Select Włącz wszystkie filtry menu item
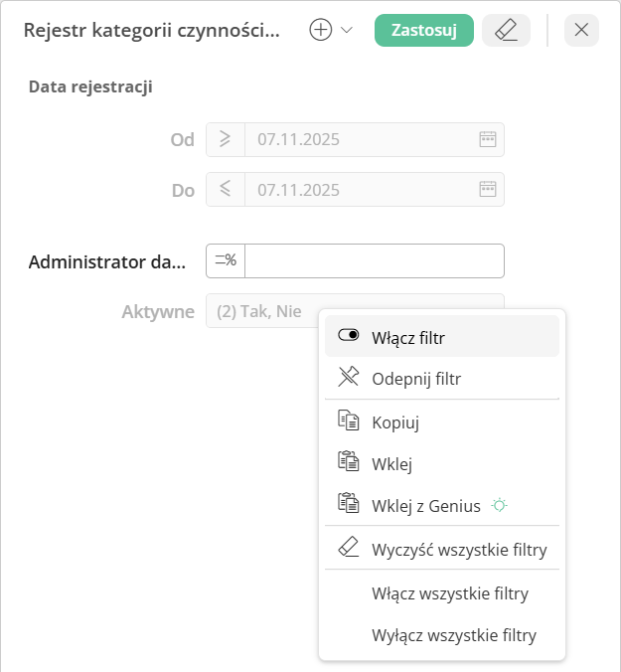621x672 pixels. 449,593
